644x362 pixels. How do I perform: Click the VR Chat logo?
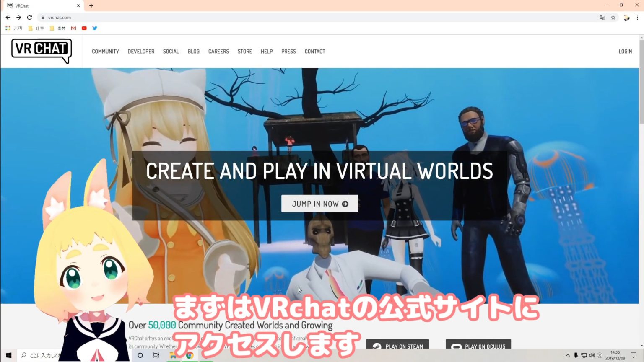coord(41,50)
